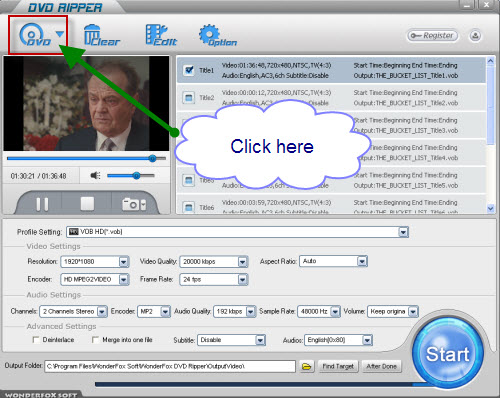Image resolution: width=500 pixels, height=398 pixels.
Task: Open the Video Quality 20000 kbps dropdown
Action: (x=213, y=262)
